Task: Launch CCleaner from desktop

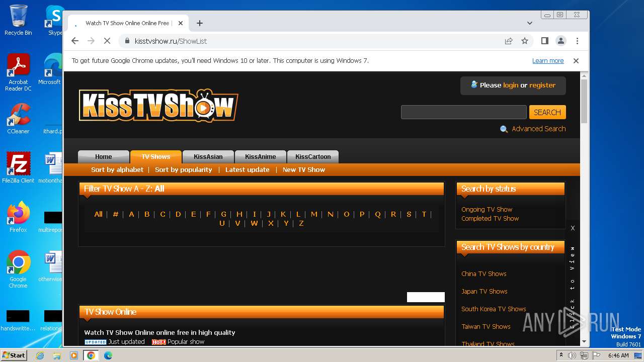Action: click(18, 119)
